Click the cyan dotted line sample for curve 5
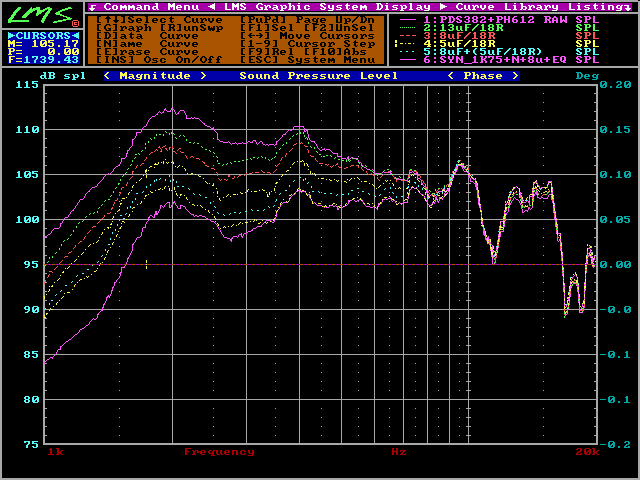This screenshot has width=640, height=480. coord(408,52)
